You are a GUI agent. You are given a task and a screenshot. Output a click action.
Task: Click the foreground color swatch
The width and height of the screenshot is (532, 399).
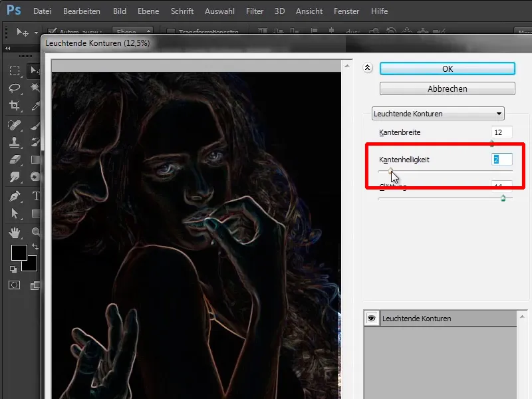pos(19,253)
